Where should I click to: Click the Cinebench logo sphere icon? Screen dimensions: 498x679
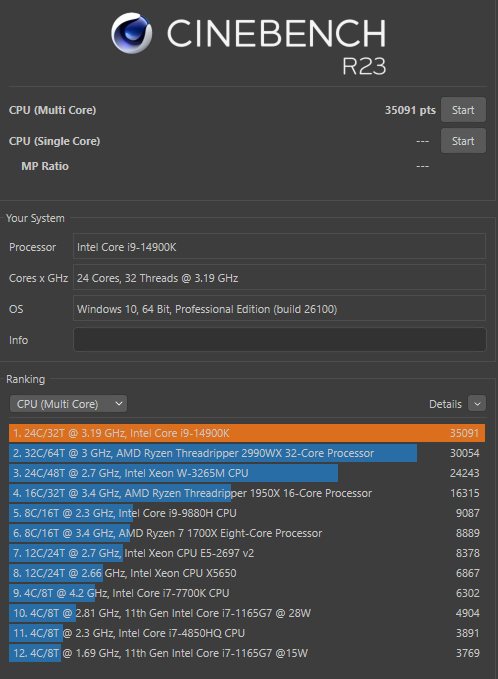pyautogui.click(x=132, y=33)
